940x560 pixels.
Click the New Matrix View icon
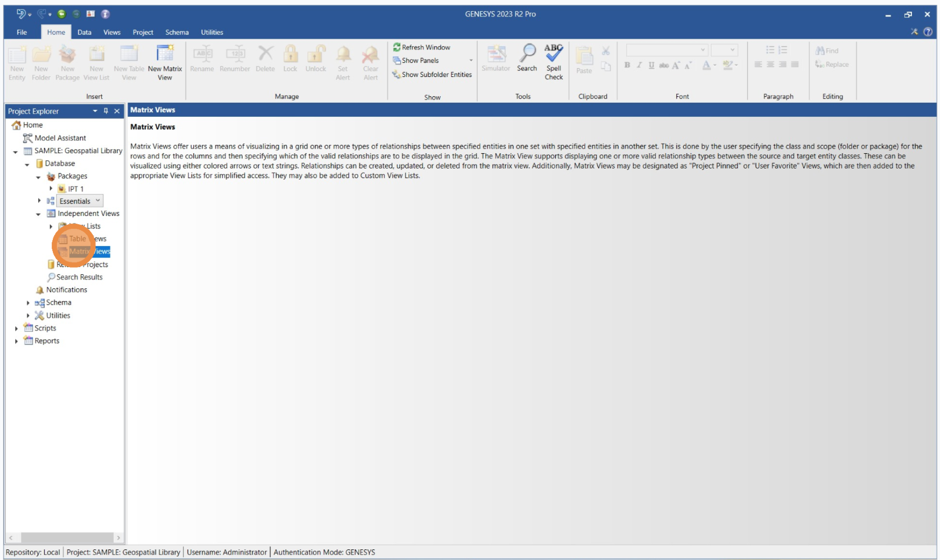pyautogui.click(x=164, y=55)
